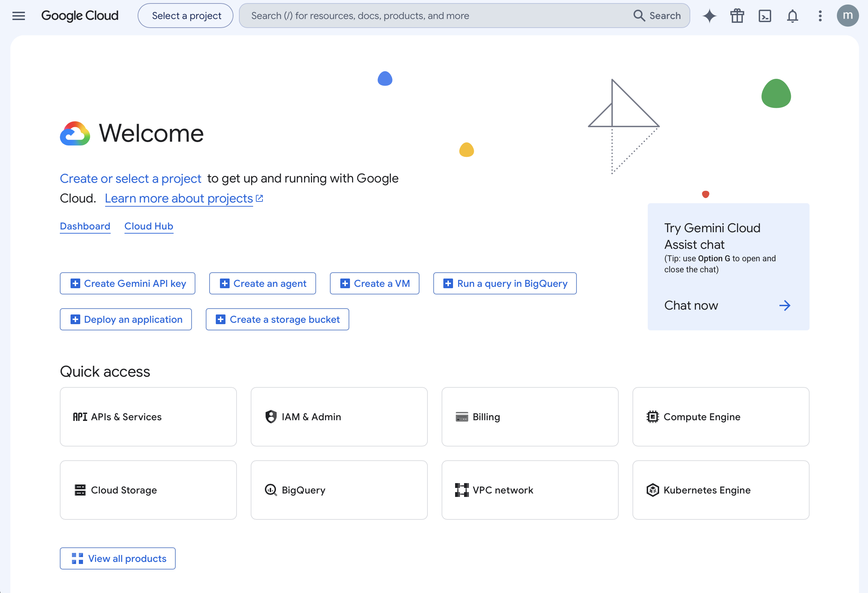Open the Select a project picker

tap(186, 16)
